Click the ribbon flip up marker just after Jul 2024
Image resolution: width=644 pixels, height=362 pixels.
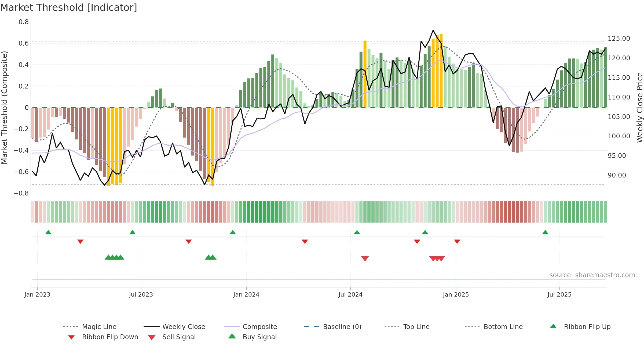pos(357,232)
